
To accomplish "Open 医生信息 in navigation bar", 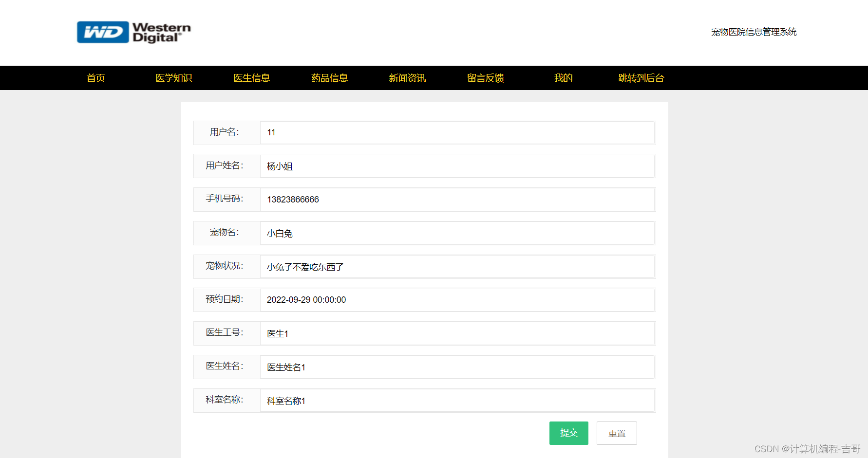I will (252, 78).
